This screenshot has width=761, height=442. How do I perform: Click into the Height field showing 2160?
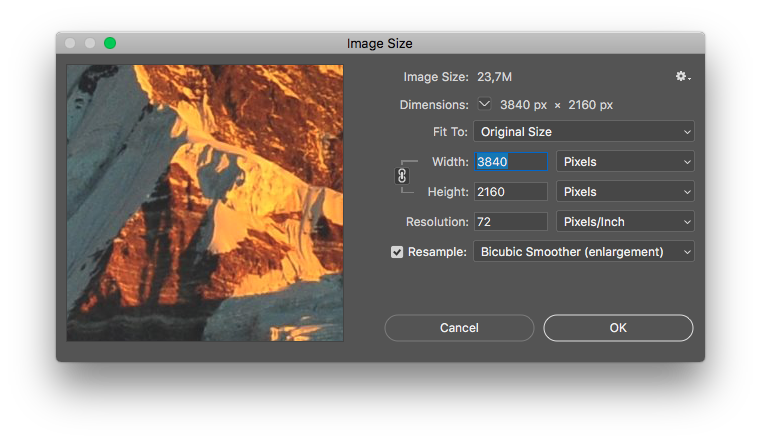(x=511, y=192)
